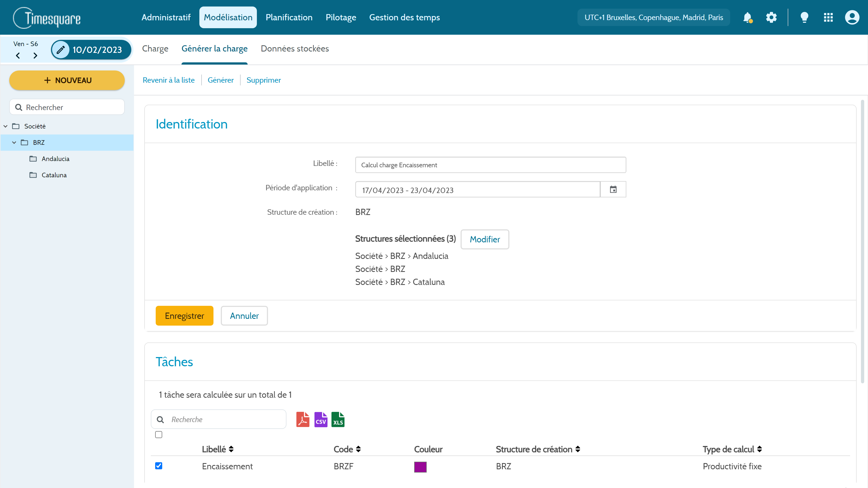Image resolution: width=868 pixels, height=488 pixels.
Task: Focus the sidebar Rechercher field
Action: click(67, 107)
